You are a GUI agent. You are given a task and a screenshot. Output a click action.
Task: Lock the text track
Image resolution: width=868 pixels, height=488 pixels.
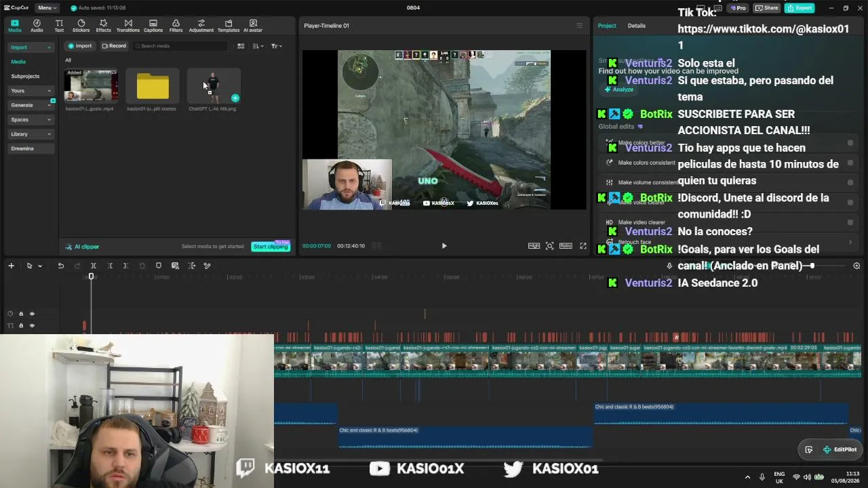click(x=21, y=326)
